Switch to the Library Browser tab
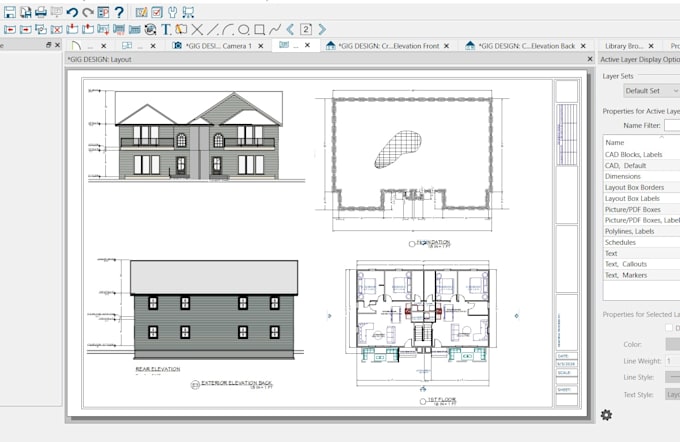Image resolution: width=680 pixels, height=442 pixels. (x=624, y=46)
